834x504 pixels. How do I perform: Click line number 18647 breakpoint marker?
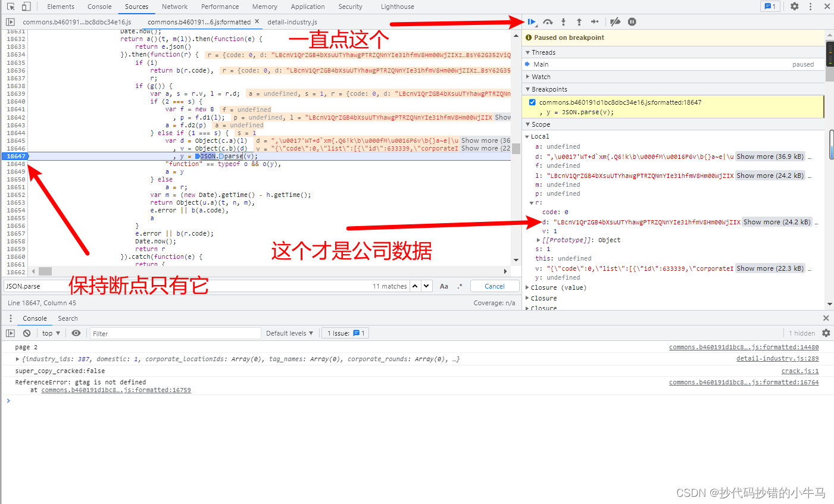click(15, 156)
